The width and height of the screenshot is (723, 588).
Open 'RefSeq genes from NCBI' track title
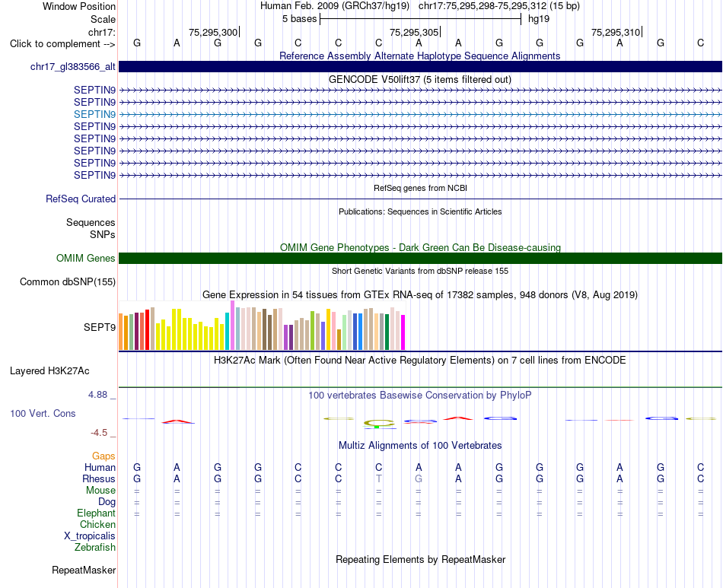pyautogui.click(x=420, y=188)
